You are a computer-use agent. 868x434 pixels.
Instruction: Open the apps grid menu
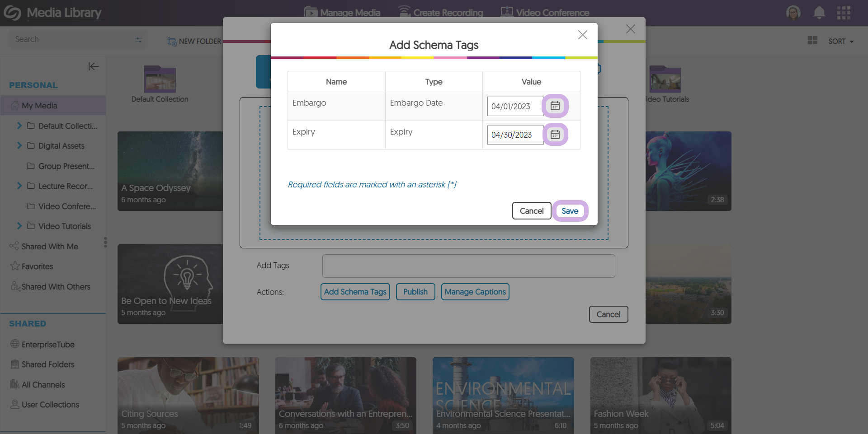[844, 13]
